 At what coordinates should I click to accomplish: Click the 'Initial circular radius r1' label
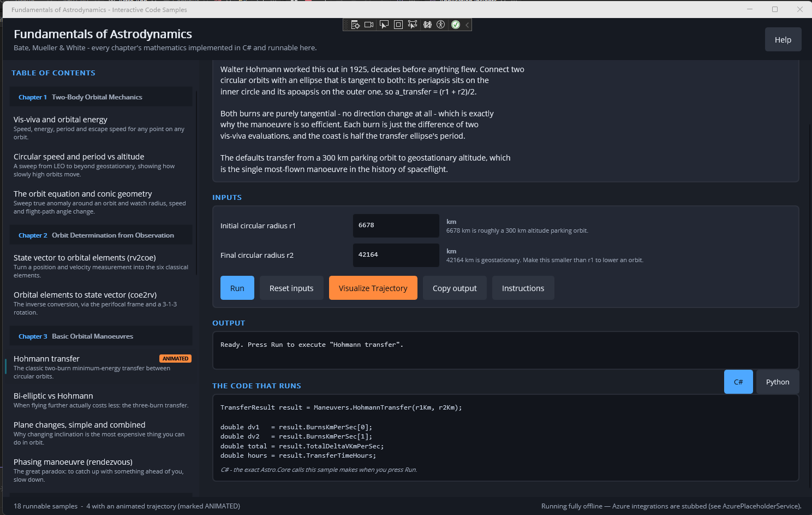pos(258,226)
